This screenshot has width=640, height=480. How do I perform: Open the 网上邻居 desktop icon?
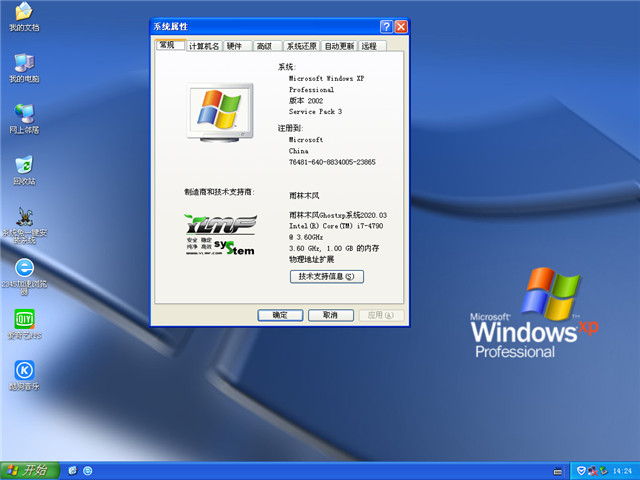[x=24, y=119]
